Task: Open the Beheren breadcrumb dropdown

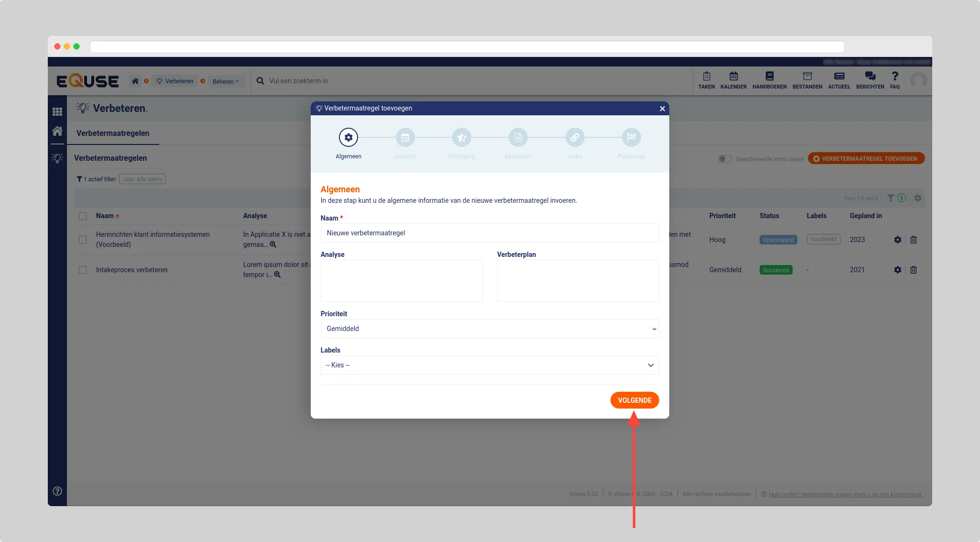Action: (x=226, y=81)
